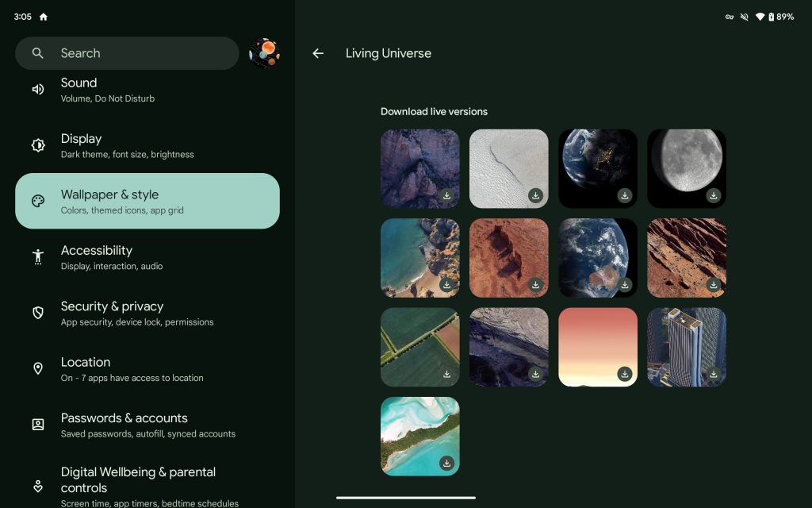Select the white cracked ice wallpaper
The height and width of the screenshot is (508, 812).
point(508,167)
